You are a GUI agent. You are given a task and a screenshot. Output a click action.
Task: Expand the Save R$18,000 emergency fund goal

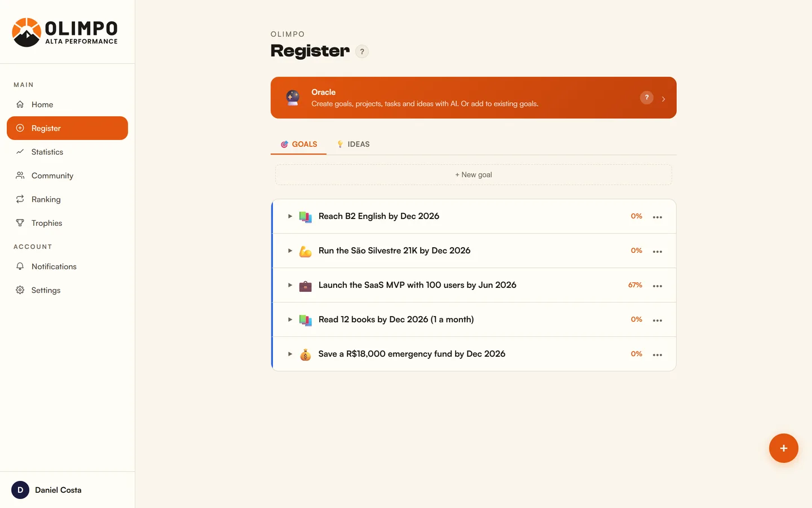pos(290,354)
